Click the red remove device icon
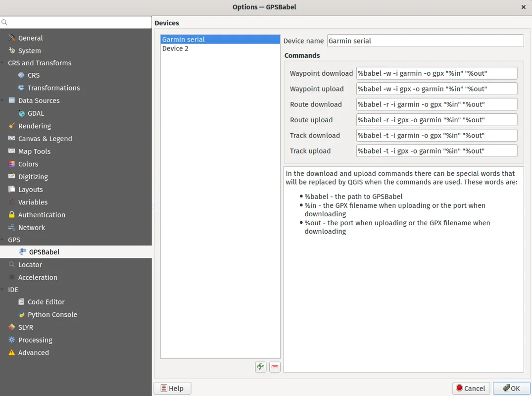Image resolution: width=532 pixels, height=396 pixels. click(x=275, y=367)
